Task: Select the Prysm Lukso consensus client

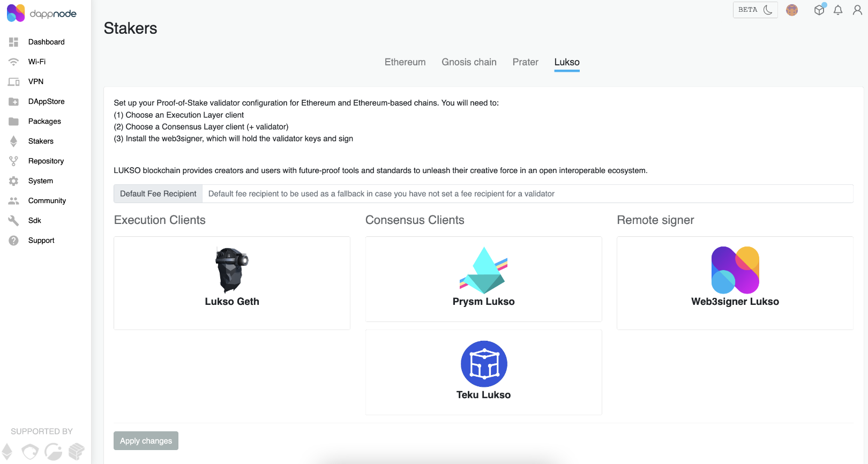Action: [x=483, y=279]
